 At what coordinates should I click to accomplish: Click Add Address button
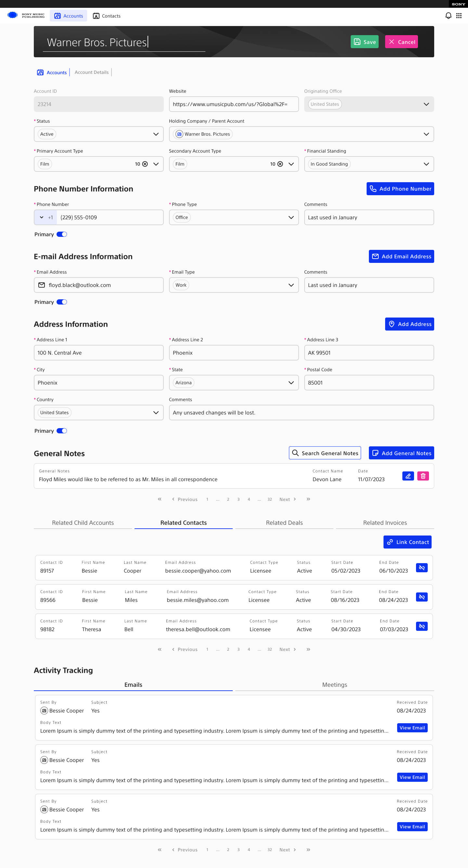tap(409, 324)
